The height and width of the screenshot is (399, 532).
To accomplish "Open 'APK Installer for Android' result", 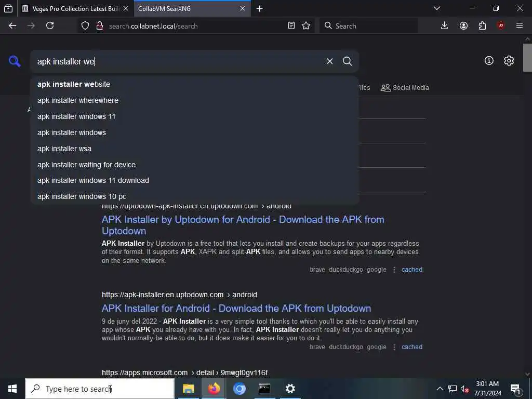I will pos(236,309).
